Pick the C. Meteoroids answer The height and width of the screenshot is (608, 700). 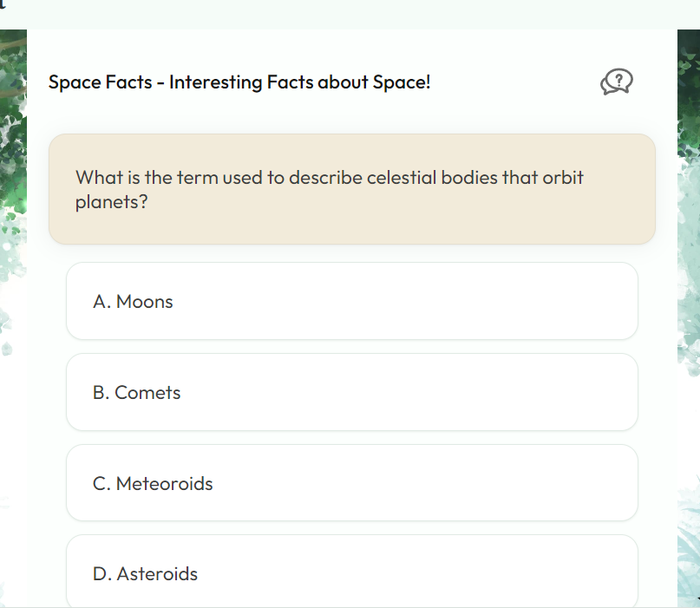click(351, 483)
